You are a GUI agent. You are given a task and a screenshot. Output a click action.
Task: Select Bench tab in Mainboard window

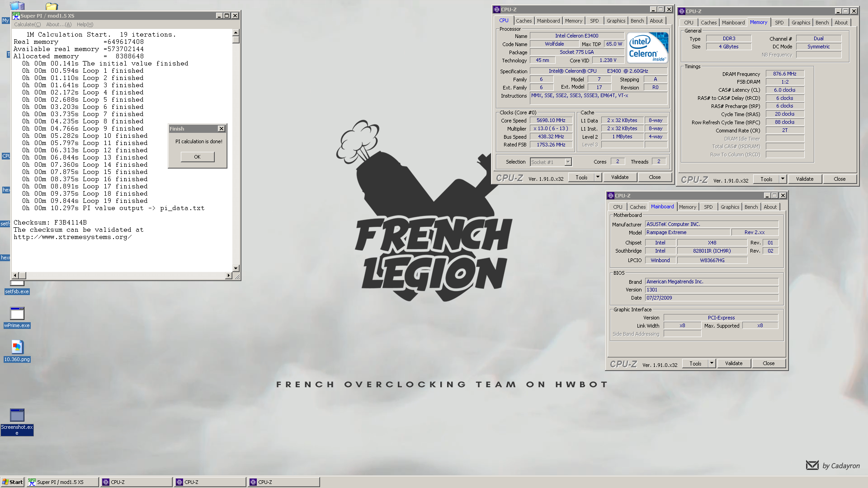click(x=751, y=207)
